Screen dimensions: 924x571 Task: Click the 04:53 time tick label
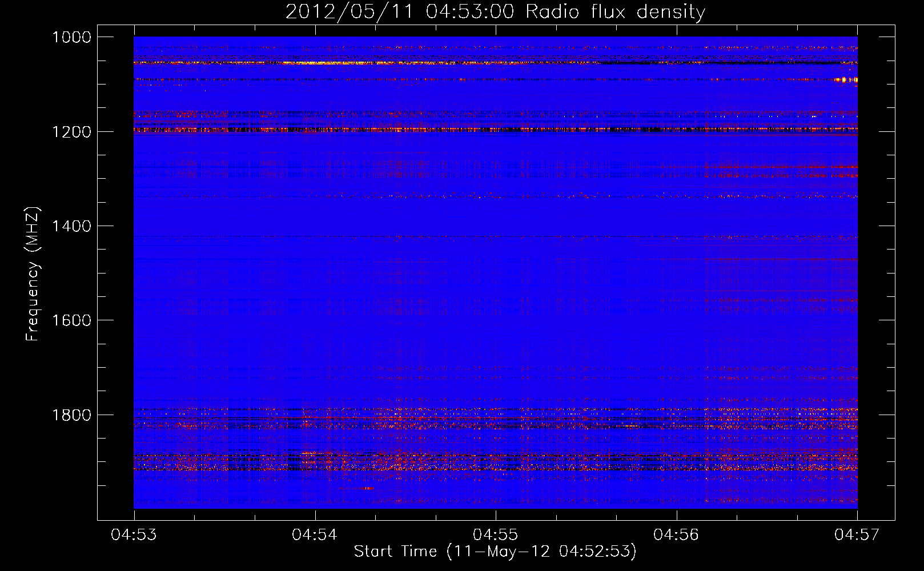pos(134,534)
